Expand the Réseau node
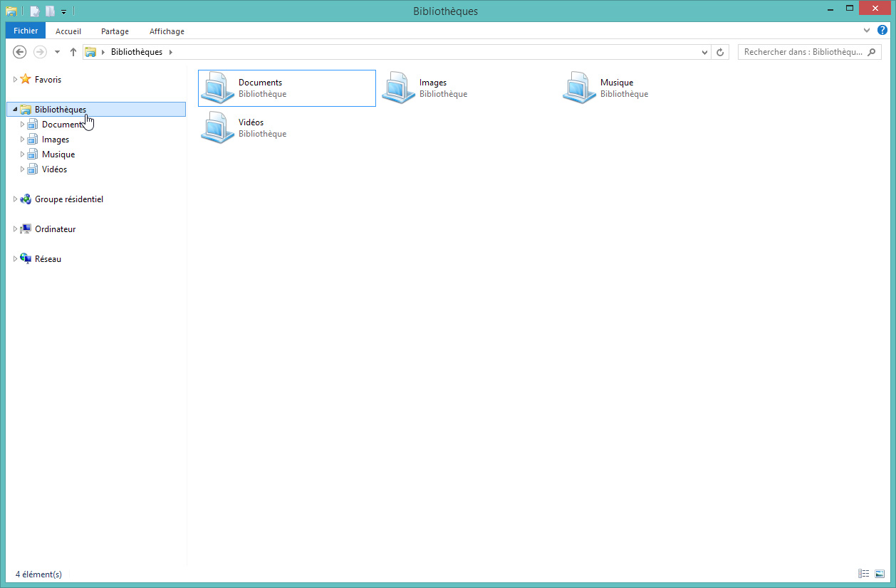Viewport: 896px width, 588px height. (x=15, y=259)
